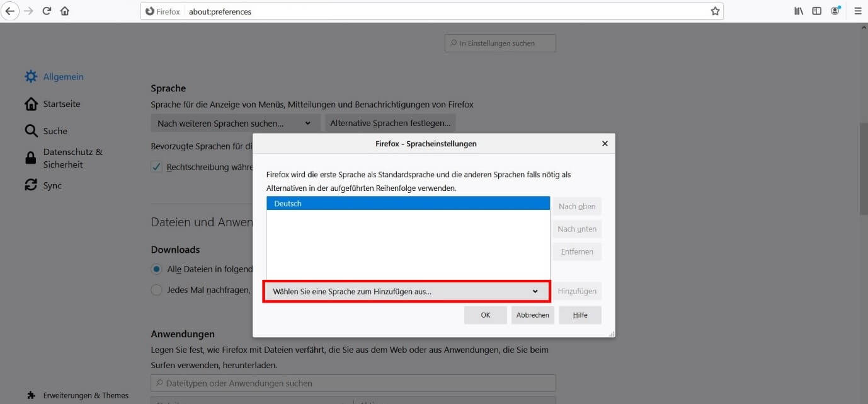This screenshot has width=868, height=404.
Task: Click the Erweiterungen puzzle piece icon
Action: (31, 396)
